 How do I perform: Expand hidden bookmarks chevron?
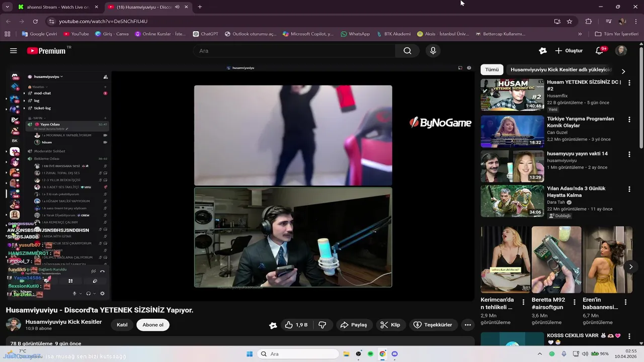(x=580, y=34)
